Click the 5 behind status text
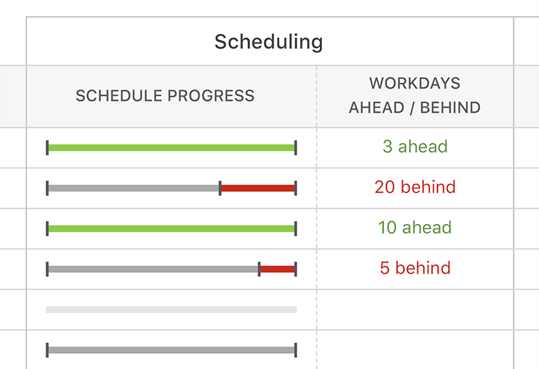539x369 pixels. (x=415, y=268)
